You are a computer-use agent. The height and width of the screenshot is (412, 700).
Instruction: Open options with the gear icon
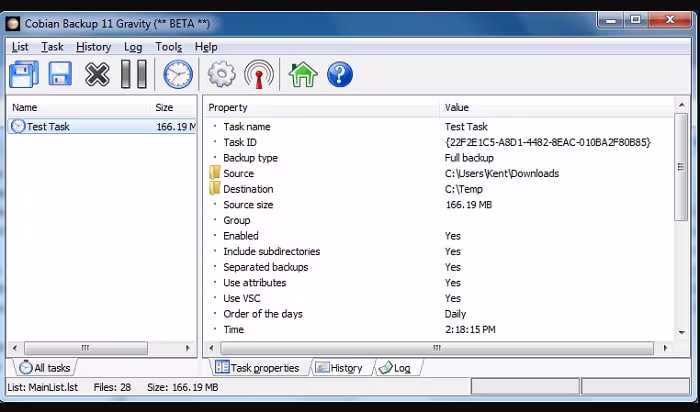coord(221,74)
